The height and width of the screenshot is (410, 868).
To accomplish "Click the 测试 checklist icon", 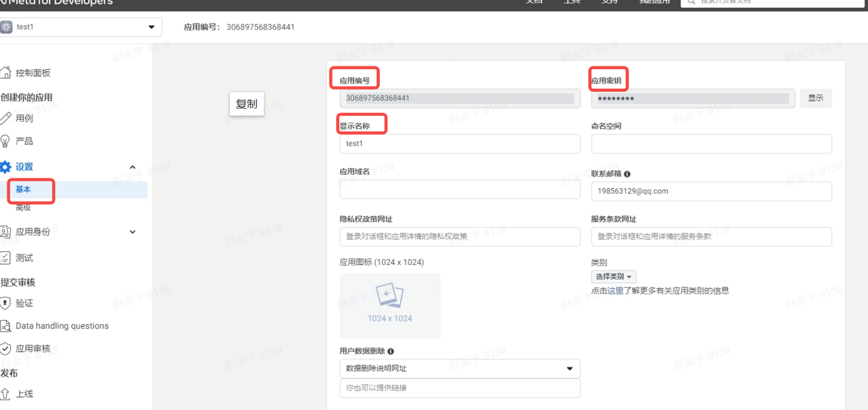I will [x=6, y=258].
